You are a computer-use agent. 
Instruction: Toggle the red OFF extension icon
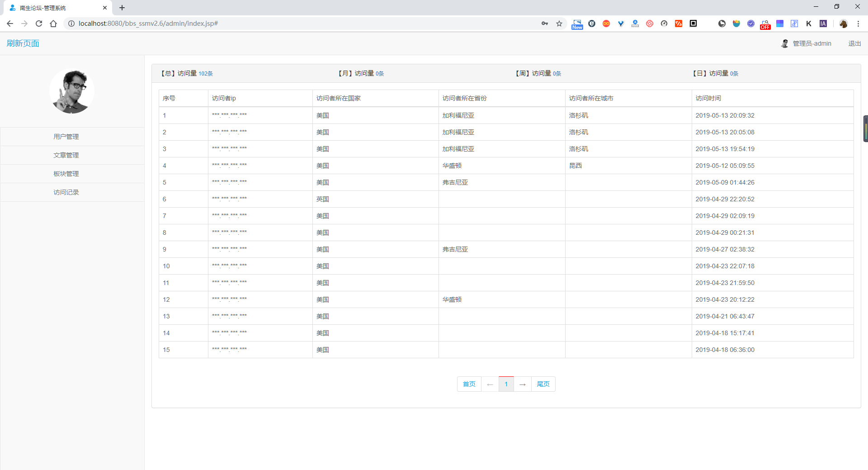765,24
